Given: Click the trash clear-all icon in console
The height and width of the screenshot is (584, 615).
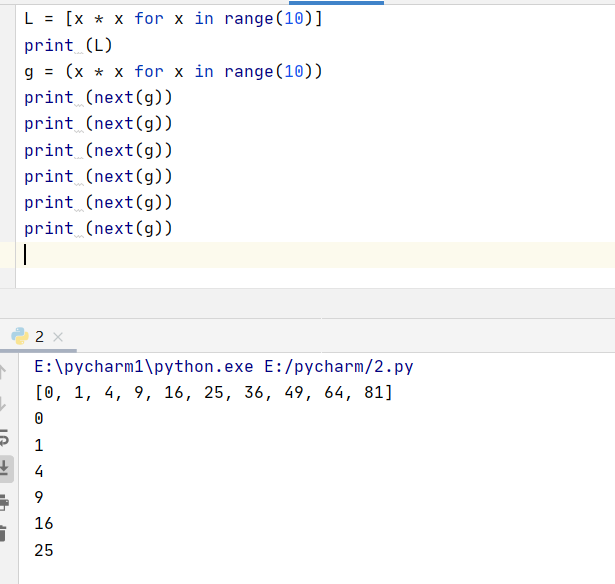Looking at the screenshot, I should pyautogui.click(x=3, y=534).
